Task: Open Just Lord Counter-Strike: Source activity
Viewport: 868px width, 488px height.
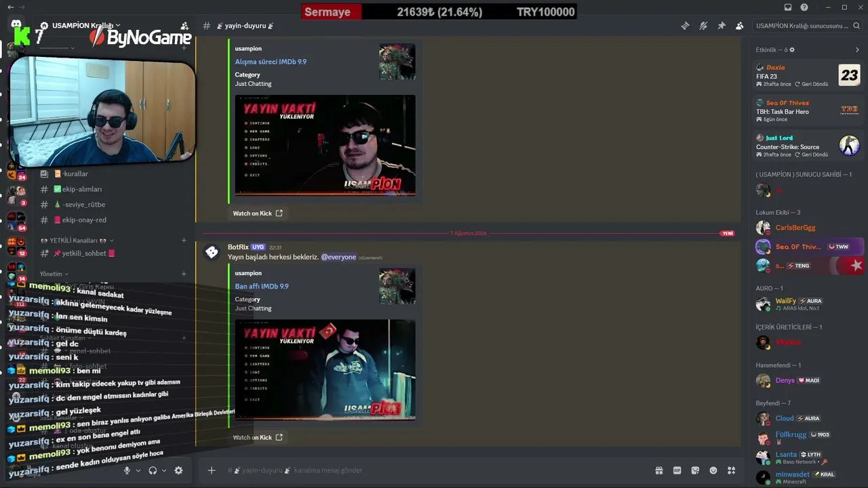Action: tap(808, 146)
